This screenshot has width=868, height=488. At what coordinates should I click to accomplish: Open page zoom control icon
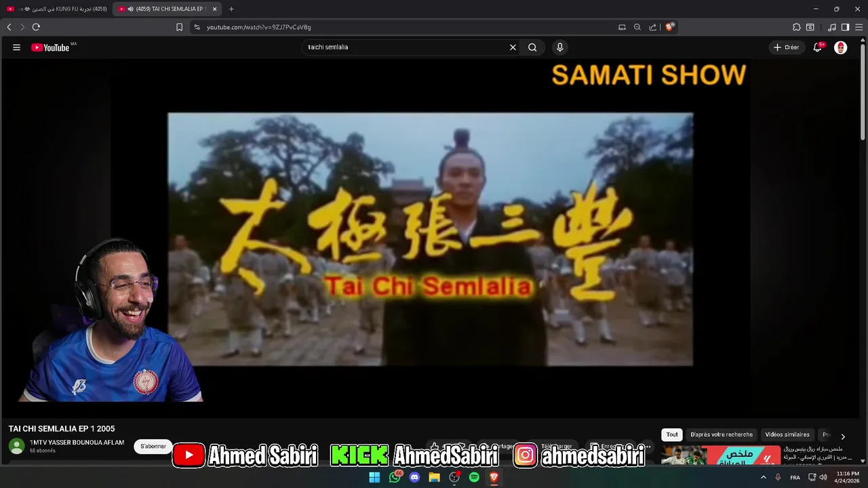click(637, 27)
